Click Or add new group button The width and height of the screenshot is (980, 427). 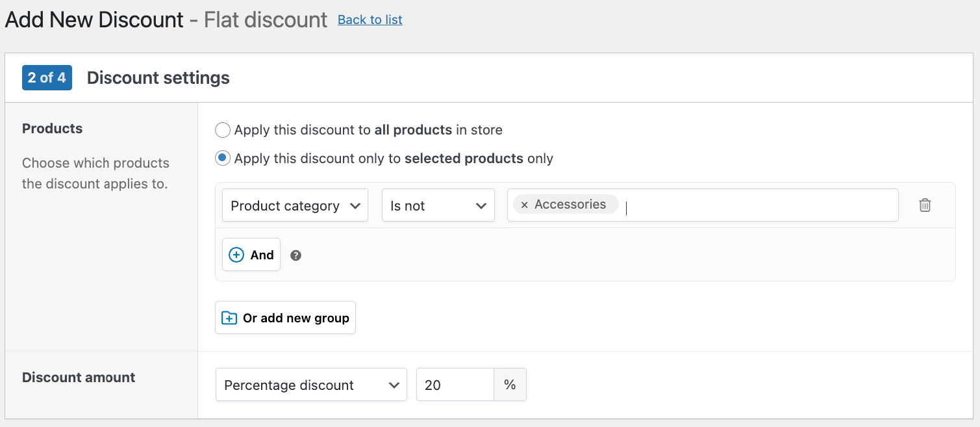pyautogui.click(x=285, y=318)
